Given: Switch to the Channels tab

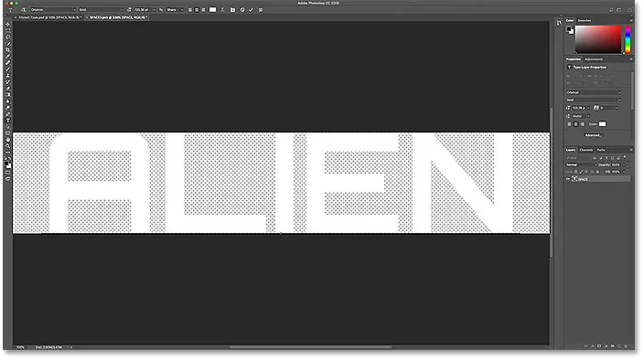Looking at the screenshot, I should [586, 150].
